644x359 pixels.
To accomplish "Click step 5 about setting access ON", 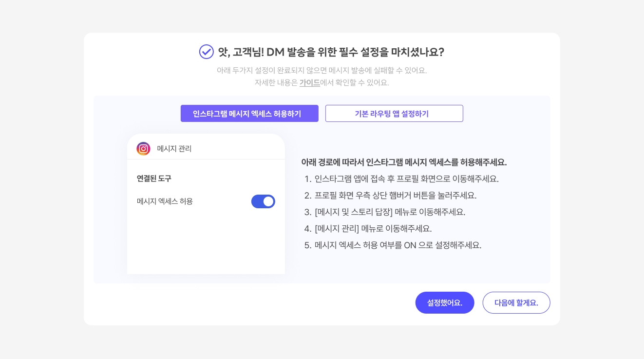I will pos(398,245).
